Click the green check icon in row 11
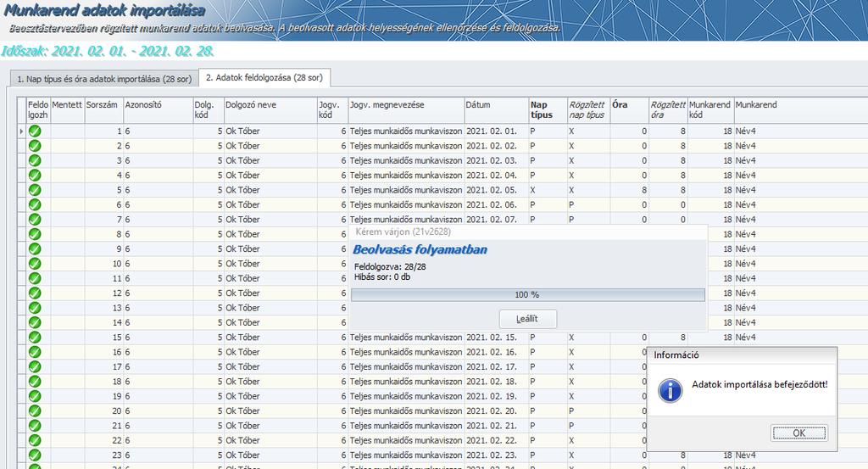Screen dimensions: 868x469 (35, 278)
